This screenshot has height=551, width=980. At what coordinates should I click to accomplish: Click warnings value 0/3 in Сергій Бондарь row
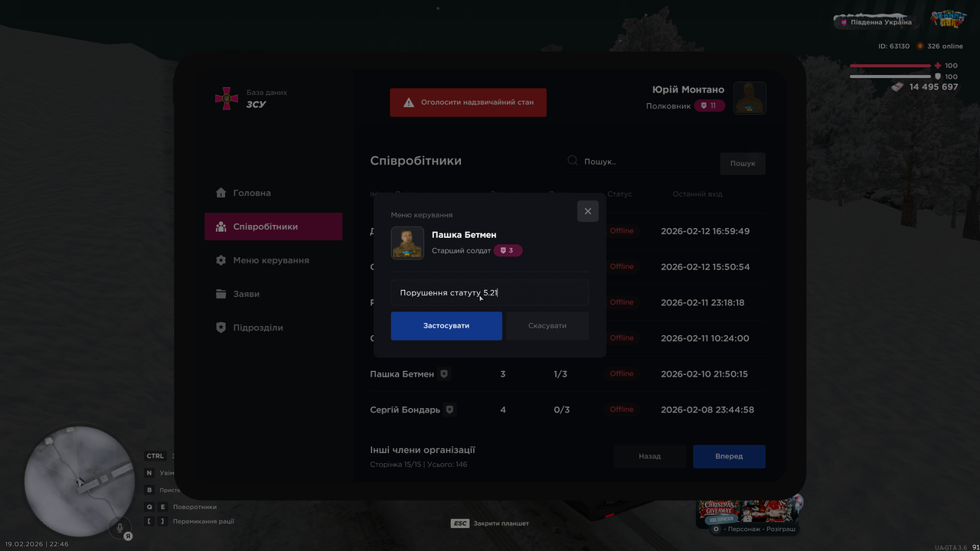click(561, 409)
